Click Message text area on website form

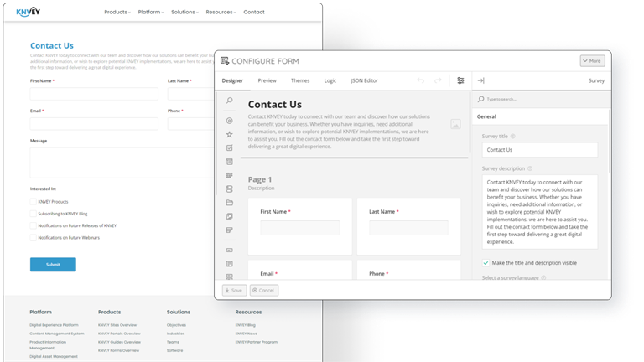(x=123, y=163)
